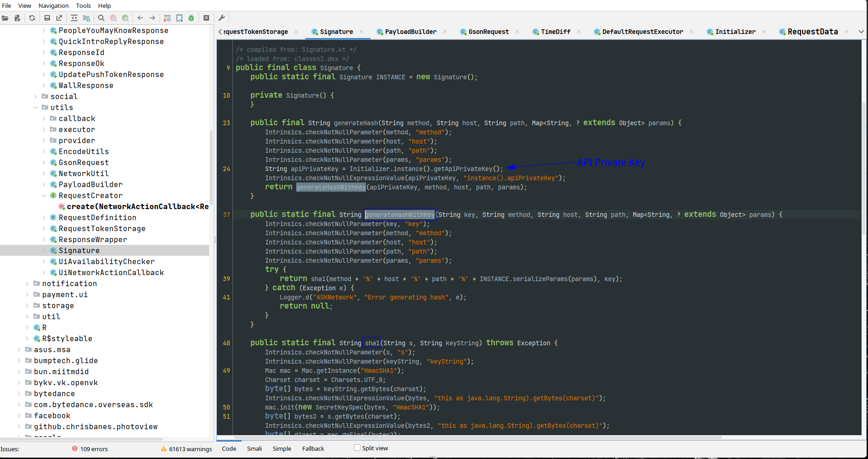Screen dimensions: 868x459
Task: Open the debugger via green bug icon
Action: pyautogui.click(x=191, y=18)
